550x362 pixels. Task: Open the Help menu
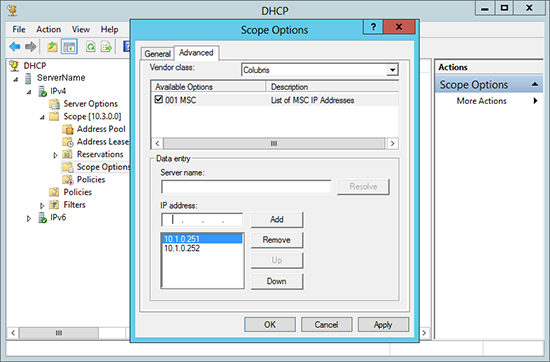[109, 29]
